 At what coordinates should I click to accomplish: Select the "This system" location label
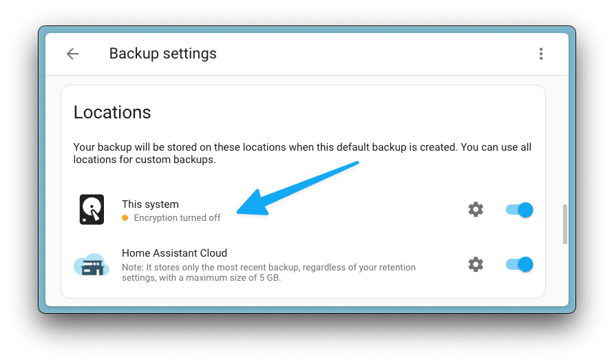coord(150,204)
